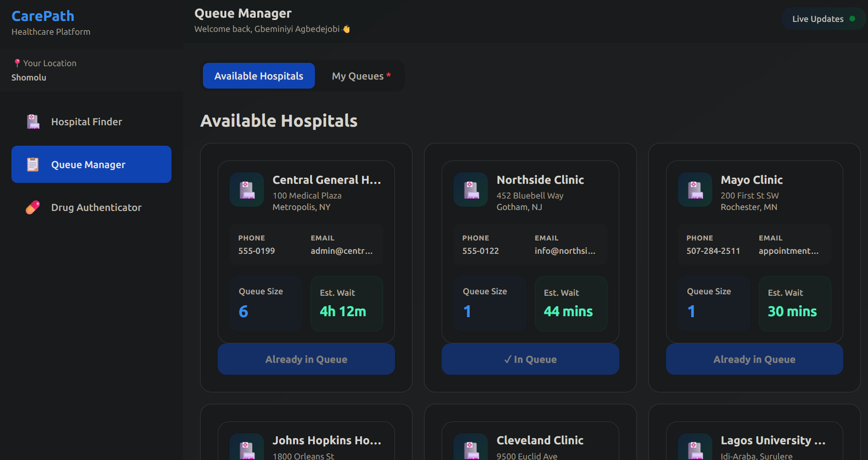Click phone number 555-0122
868x460 pixels.
coord(480,251)
